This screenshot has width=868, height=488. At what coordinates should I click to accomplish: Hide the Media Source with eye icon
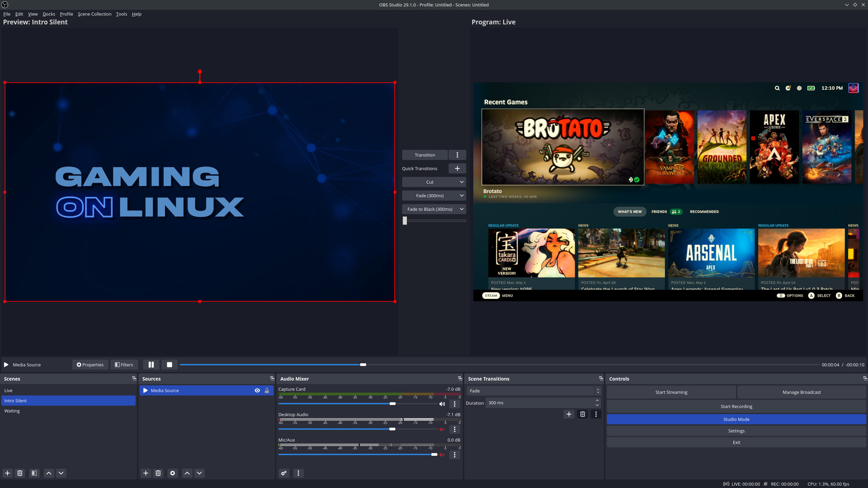(257, 390)
